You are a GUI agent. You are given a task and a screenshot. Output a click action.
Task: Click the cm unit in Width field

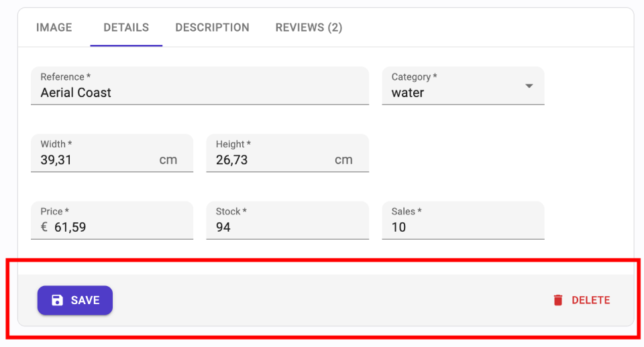click(x=168, y=160)
